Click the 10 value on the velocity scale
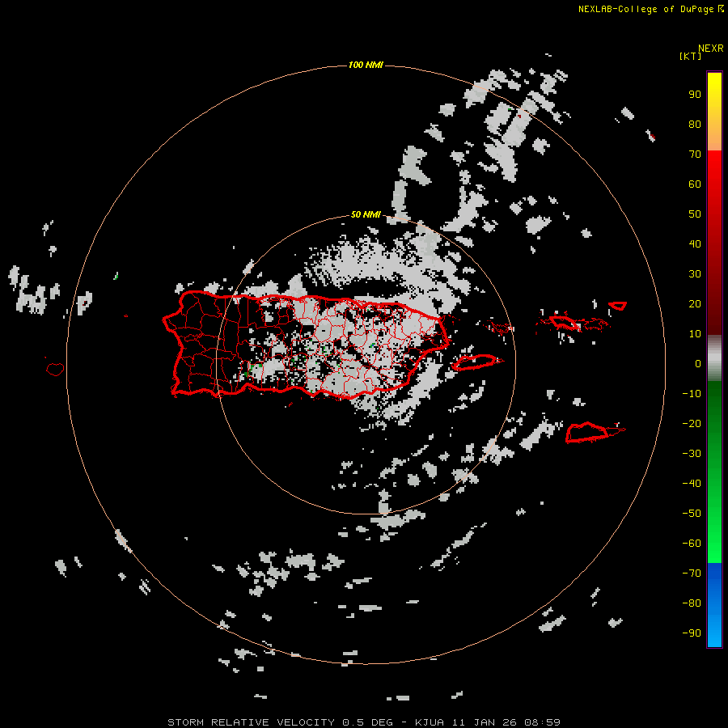The image size is (728, 728). click(x=695, y=334)
